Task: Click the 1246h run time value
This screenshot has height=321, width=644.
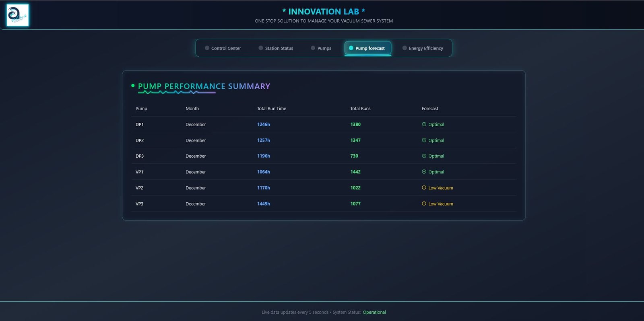Action: 264,125
